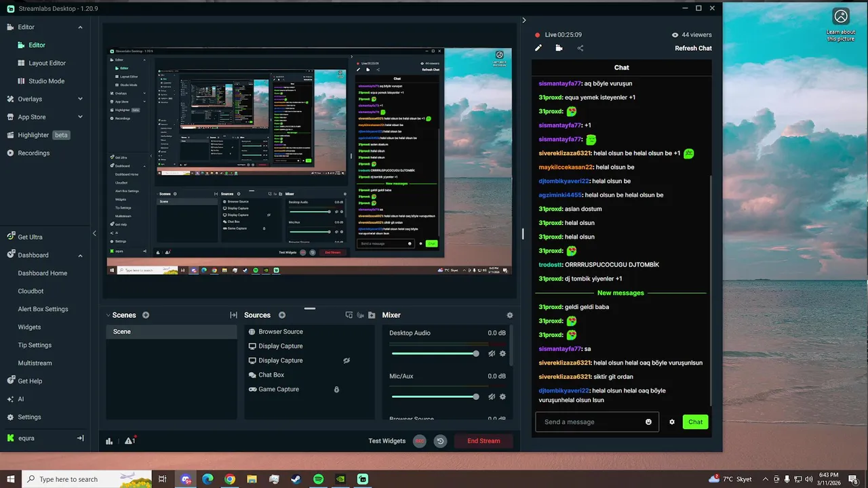Open Spotify from the taskbar
The image size is (868, 488).
click(x=319, y=479)
